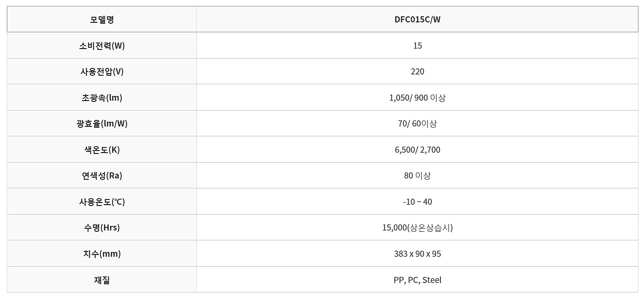Click the 광효율(lm/W) row label
Screen dimensions: 644x301
102,123
